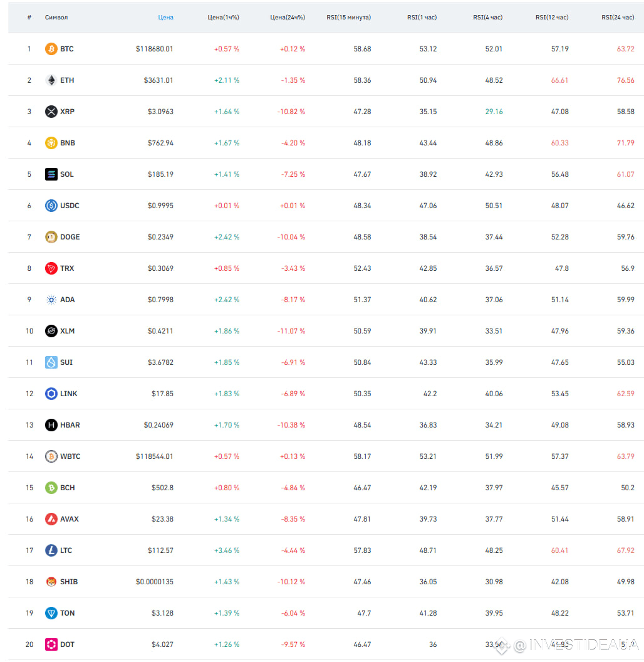
Task: Open the Solana SOL coin icon
Action: coord(51,174)
